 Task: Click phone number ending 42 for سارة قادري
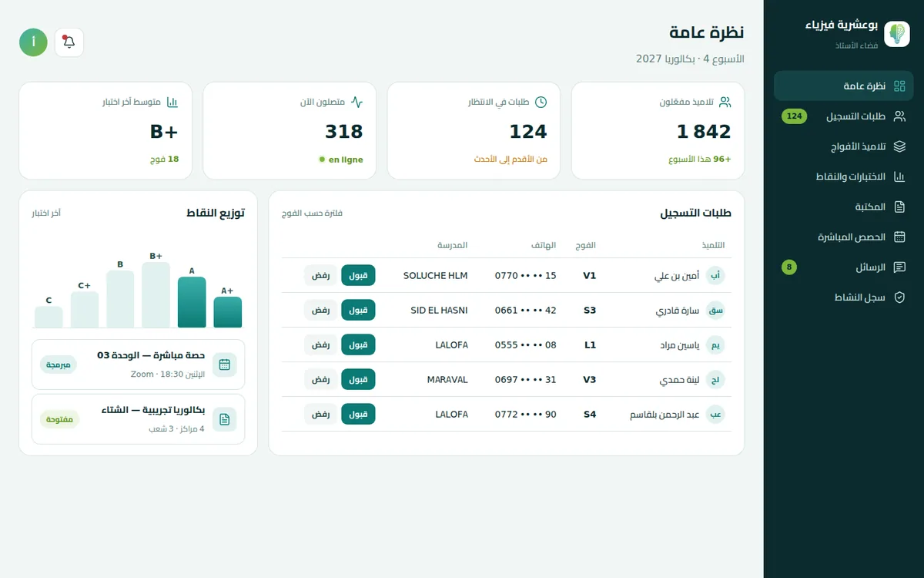[526, 311]
